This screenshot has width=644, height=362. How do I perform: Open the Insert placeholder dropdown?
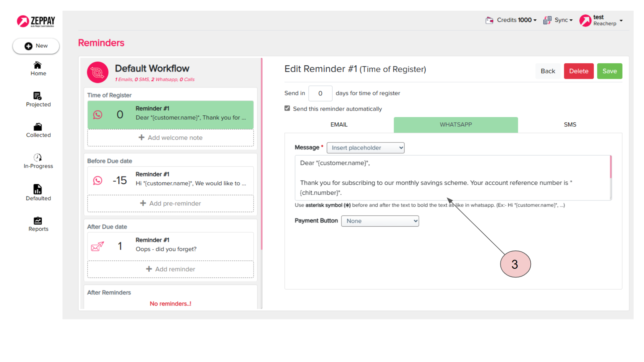point(365,148)
